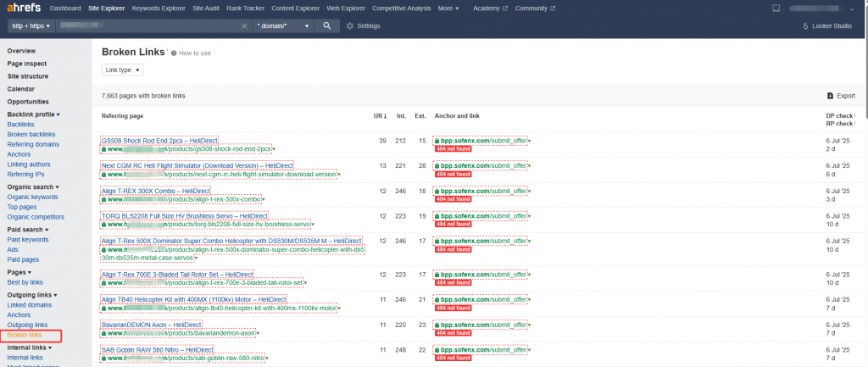Open TORQ BLS2208 Brushless Servo link
Viewport: 868px width, 367px height.
click(x=184, y=216)
